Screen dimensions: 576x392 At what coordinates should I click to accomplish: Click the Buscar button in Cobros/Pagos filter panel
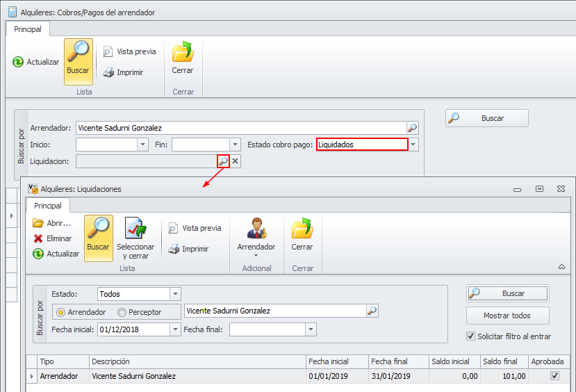click(487, 118)
